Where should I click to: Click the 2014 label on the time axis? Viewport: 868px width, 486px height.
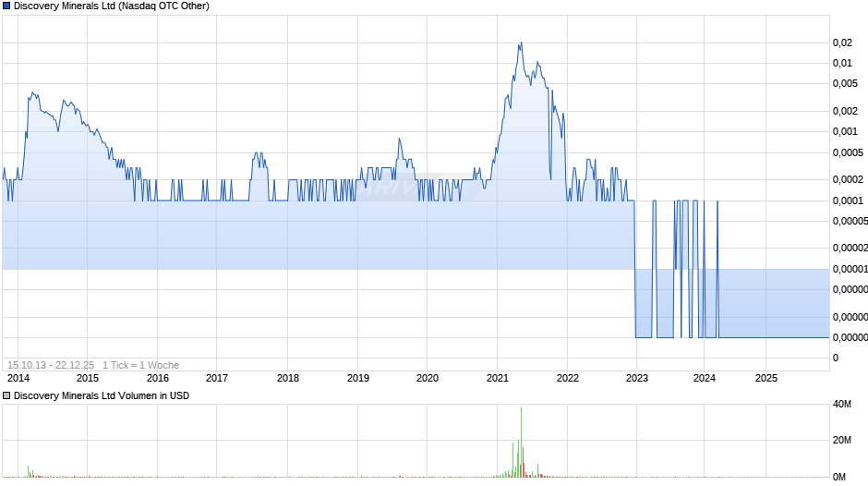18,378
